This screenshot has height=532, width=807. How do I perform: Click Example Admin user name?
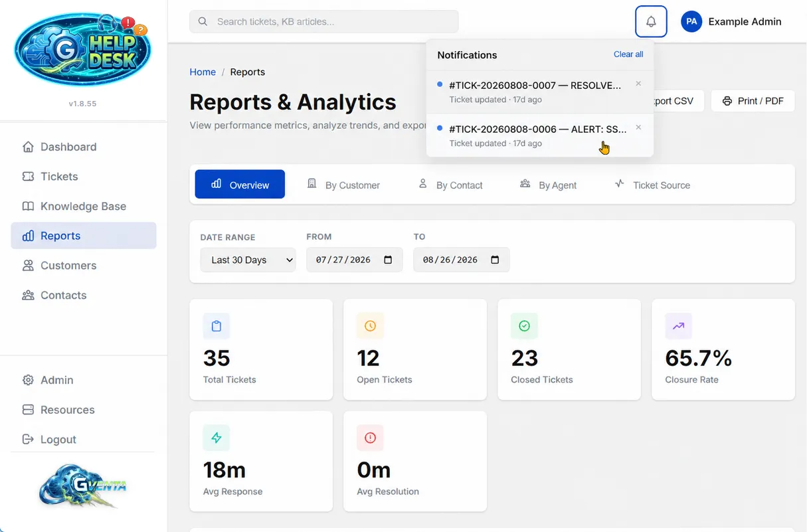pos(745,21)
